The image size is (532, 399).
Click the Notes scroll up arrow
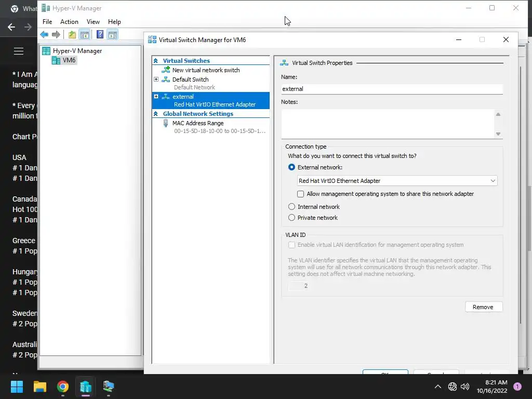(x=498, y=114)
